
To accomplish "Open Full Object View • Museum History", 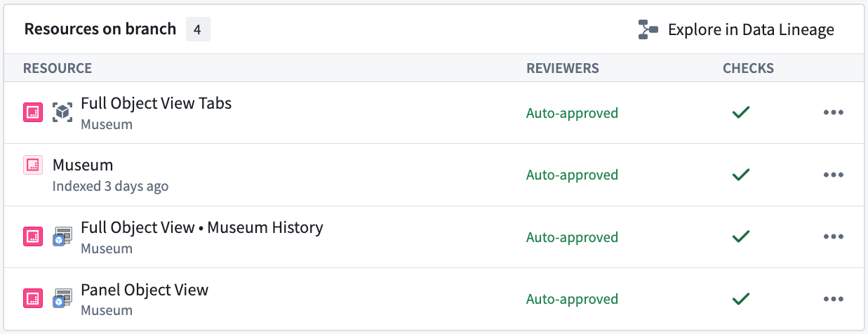I will pos(201,227).
